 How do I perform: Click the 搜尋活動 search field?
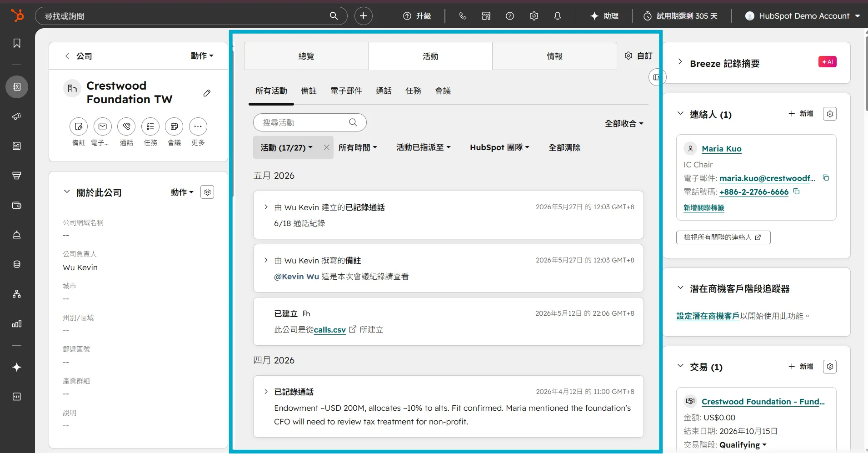click(310, 122)
